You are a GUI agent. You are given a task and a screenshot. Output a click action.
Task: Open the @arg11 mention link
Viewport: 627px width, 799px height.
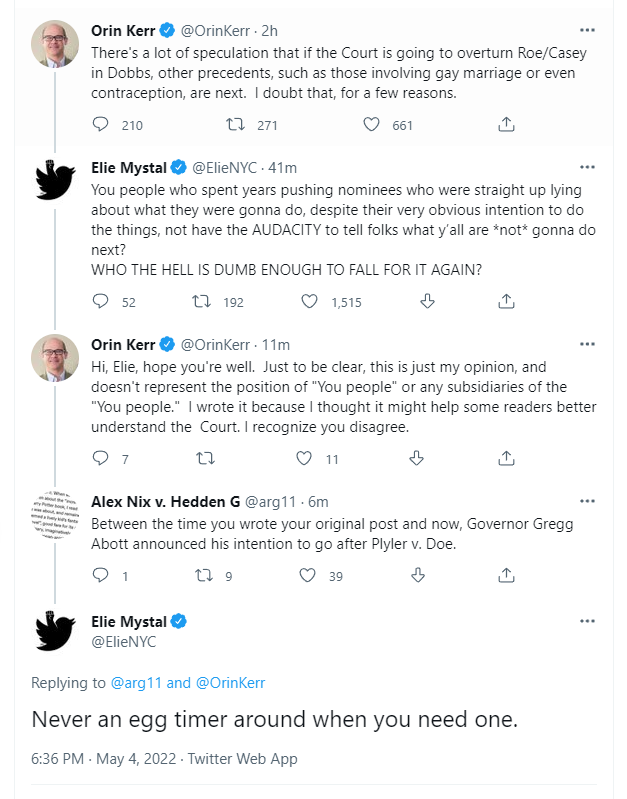point(136,683)
